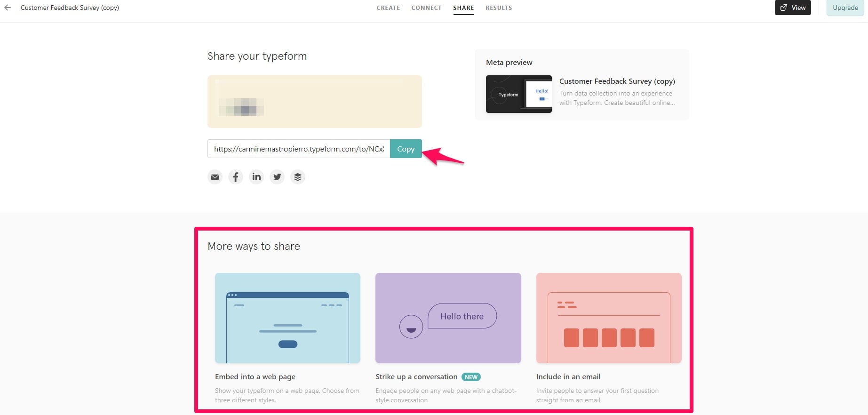The height and width of the screenshot is (415, 868).
Task: Open the Strike up a conversation card
Action: [x=448, y=318]
